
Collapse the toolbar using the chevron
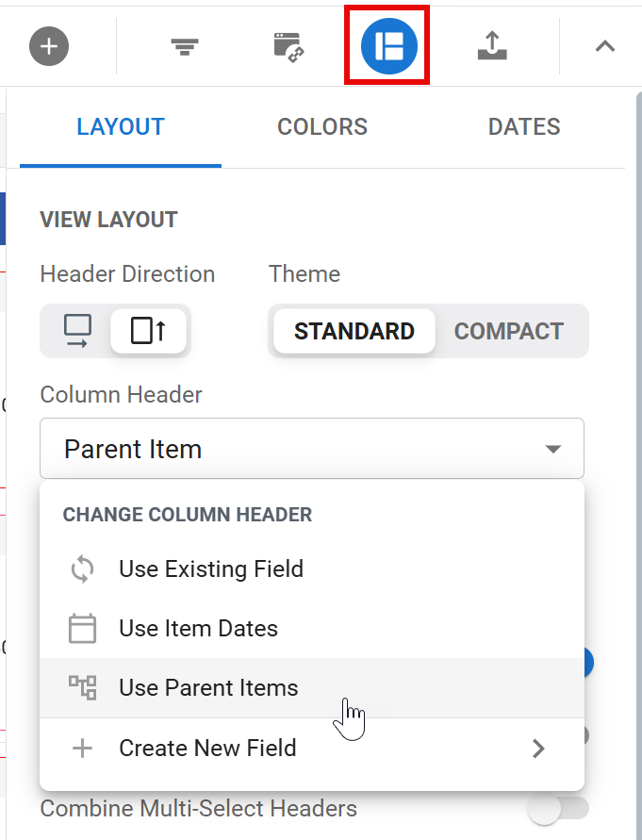pos(604,45)
